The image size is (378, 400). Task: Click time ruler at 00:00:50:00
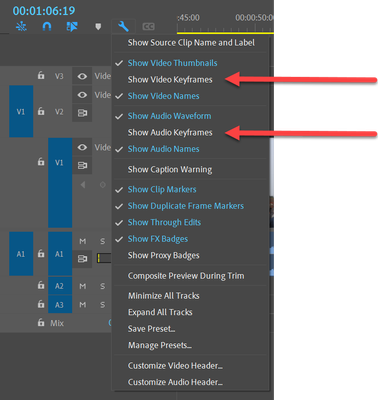(x=254, y=17)
